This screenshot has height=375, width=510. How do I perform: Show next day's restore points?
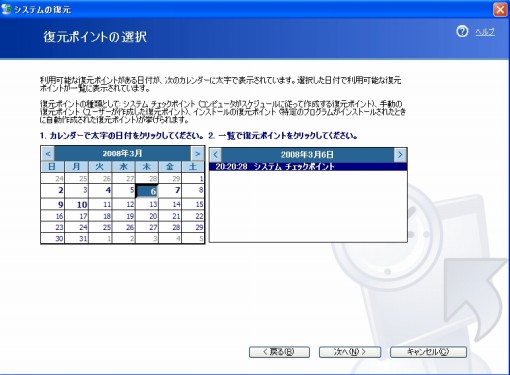tap(400, 155)
